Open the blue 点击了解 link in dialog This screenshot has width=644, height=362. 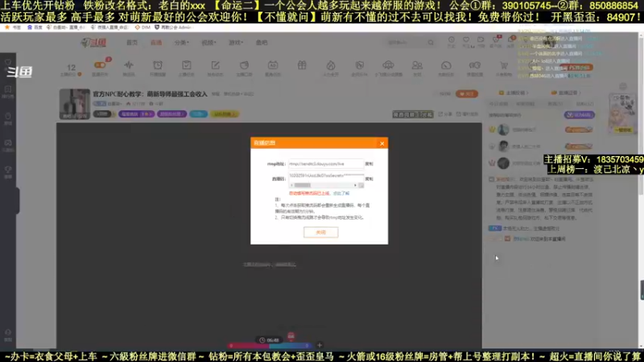(341, 193)
